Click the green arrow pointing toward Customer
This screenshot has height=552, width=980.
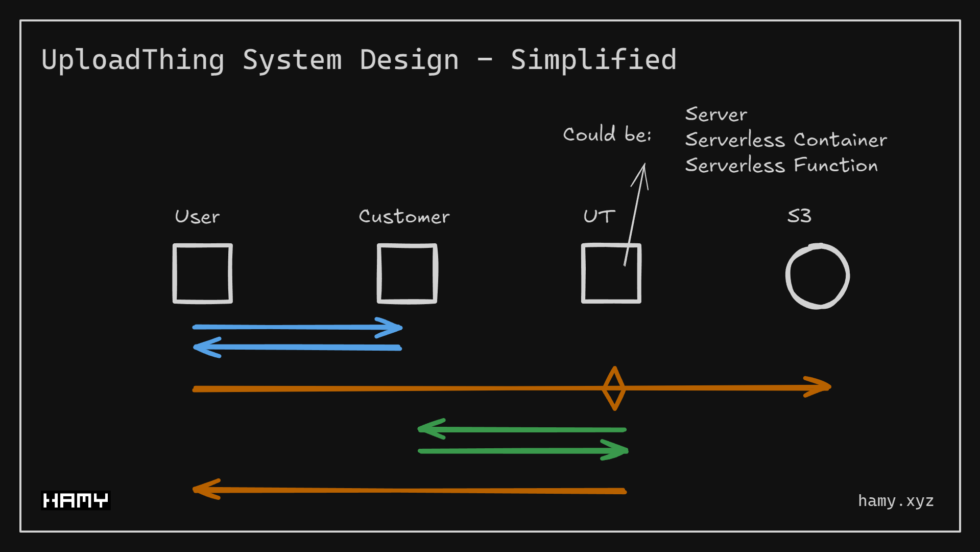[x=521, y=429]
